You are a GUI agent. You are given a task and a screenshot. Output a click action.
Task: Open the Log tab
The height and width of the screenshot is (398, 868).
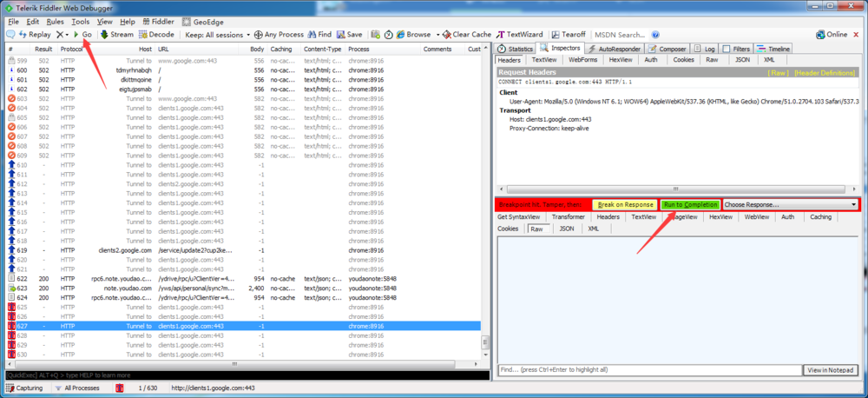click(x=705, y=49)
